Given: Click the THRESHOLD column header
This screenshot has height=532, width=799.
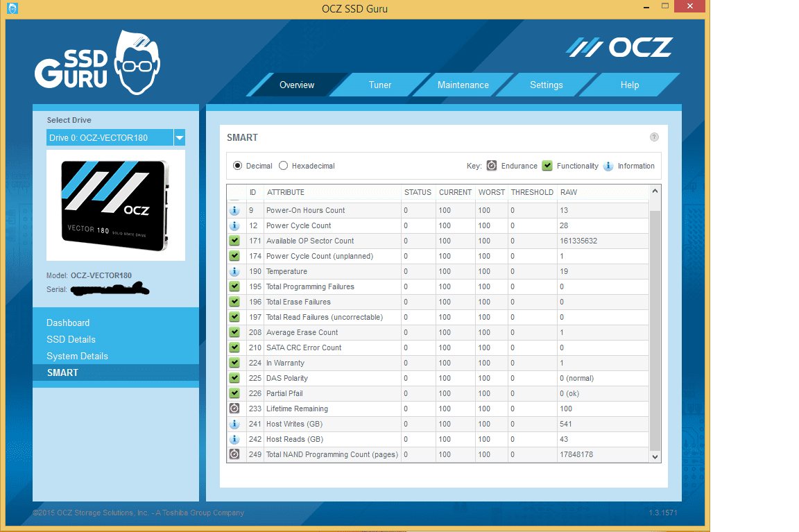Looking at the screenshot, I should [532, 192].
